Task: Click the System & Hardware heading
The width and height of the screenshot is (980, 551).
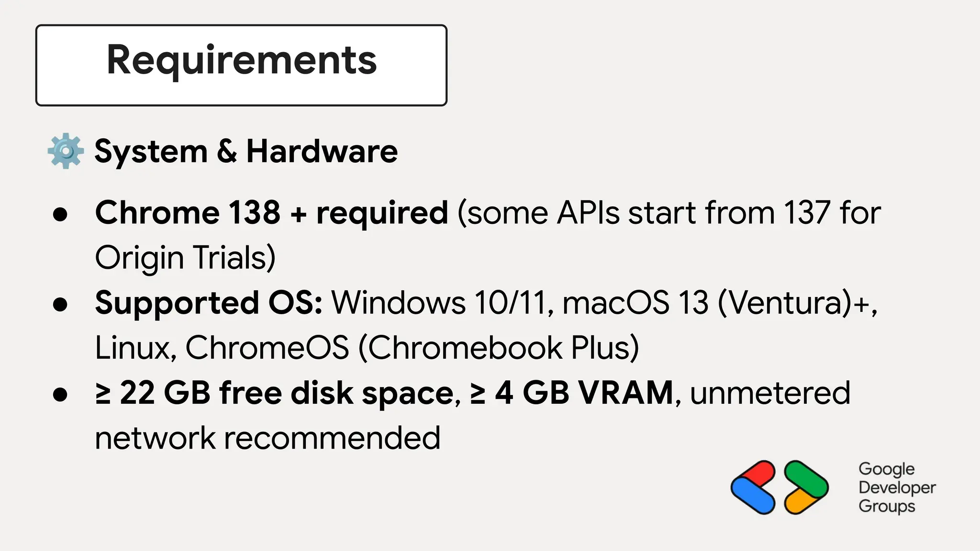Action: 246,151
